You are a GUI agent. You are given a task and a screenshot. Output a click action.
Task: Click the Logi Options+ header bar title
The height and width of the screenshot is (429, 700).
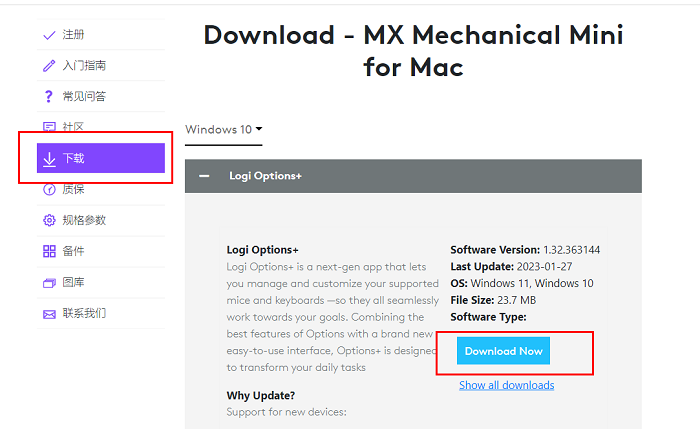[265, 176]
